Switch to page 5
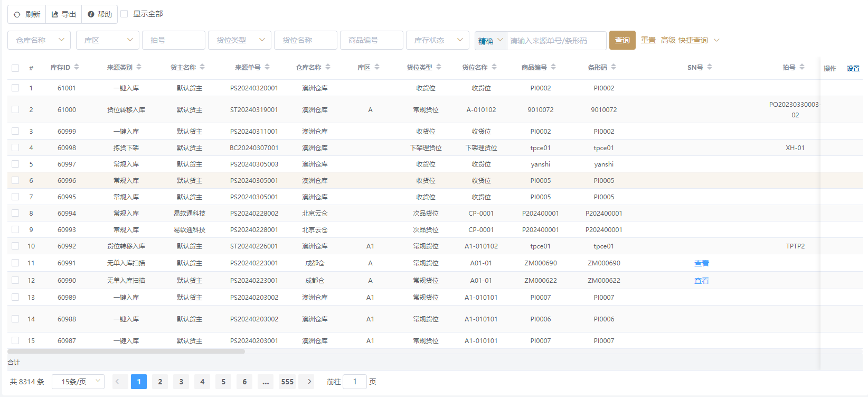This screenshot has width=868, height=397. point(223,382)
